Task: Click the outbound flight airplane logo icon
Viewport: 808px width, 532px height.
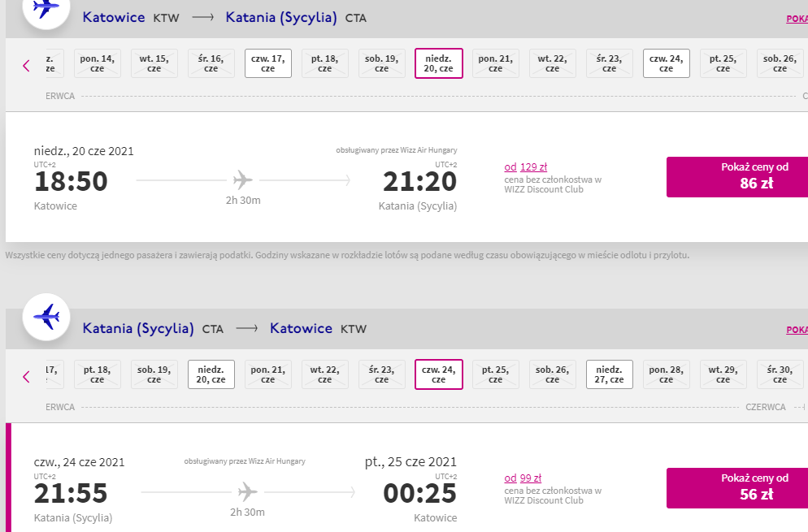Action: click(x=46, y=8)
